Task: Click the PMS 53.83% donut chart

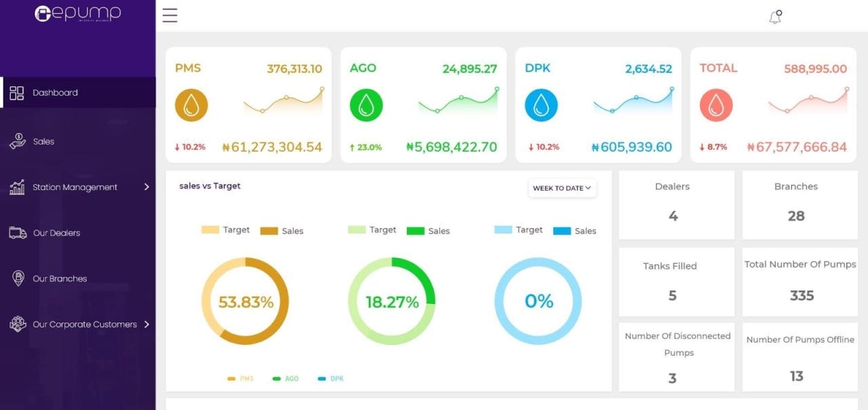Action: click(245, 301)
